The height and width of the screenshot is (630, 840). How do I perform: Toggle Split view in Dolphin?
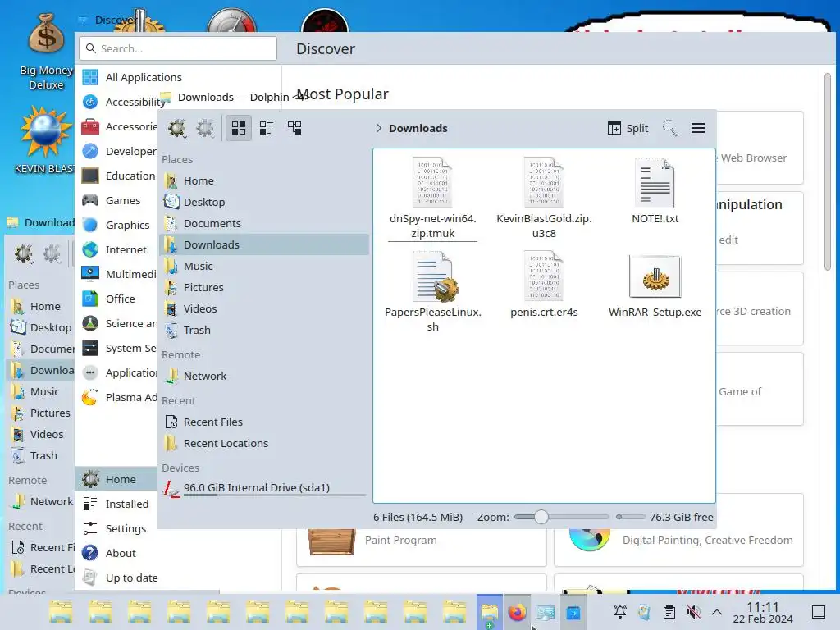628,128
